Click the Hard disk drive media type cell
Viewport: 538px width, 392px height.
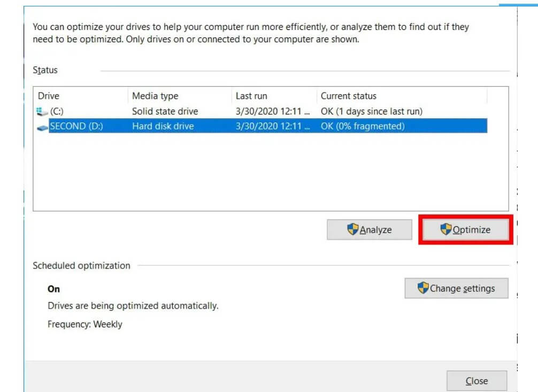click(x=163, y=127)
